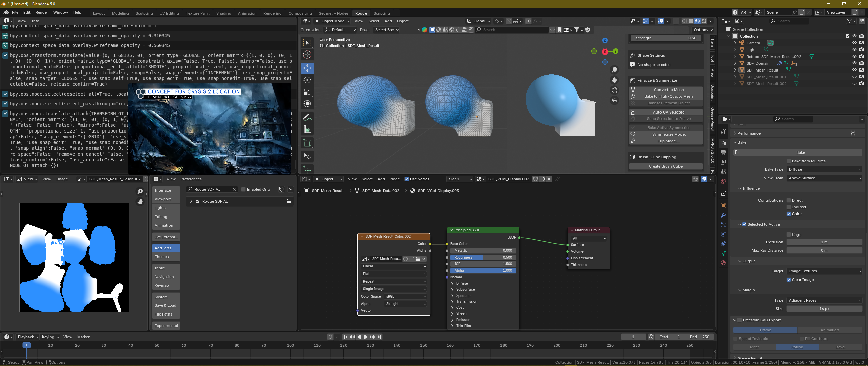Expand the Rogue SDF AI add-on entry
This screenshot has height=366, width=868.
pyautogui.click(x=191, y=201)
